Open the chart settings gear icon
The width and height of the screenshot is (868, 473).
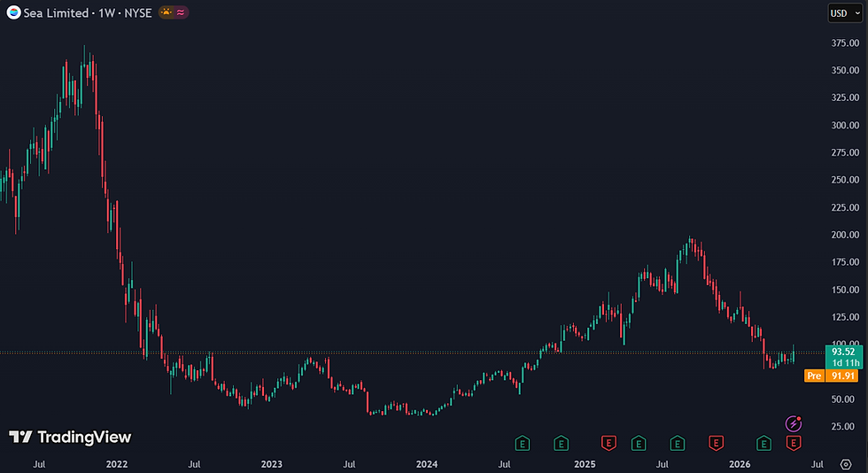(846, 464)
